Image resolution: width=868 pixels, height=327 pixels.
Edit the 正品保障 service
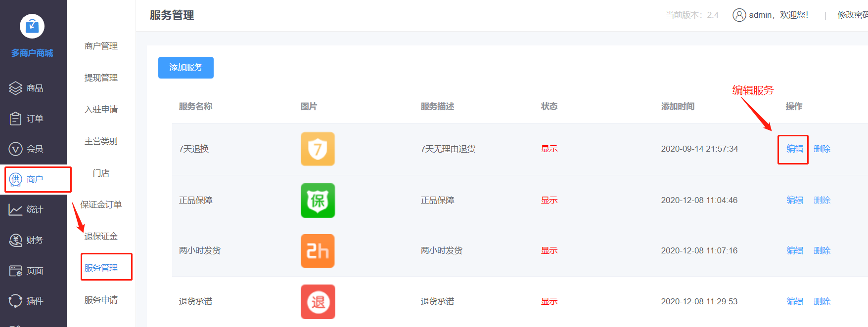(x=795, y=200)
